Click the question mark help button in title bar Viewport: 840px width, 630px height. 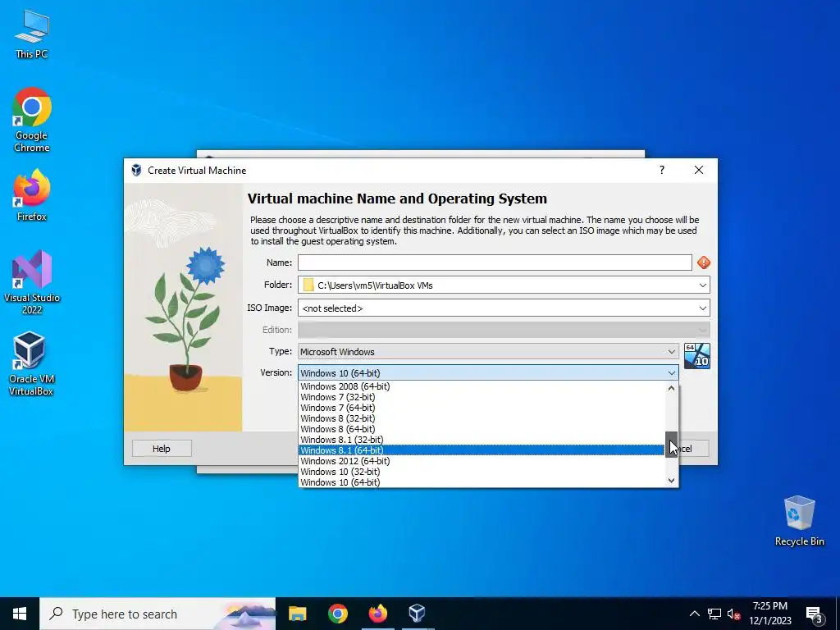click(x=662, y=170)
